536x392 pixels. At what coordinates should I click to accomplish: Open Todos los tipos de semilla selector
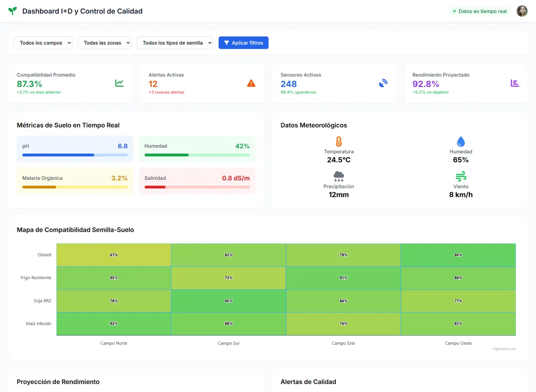click(x=175, y=43)
